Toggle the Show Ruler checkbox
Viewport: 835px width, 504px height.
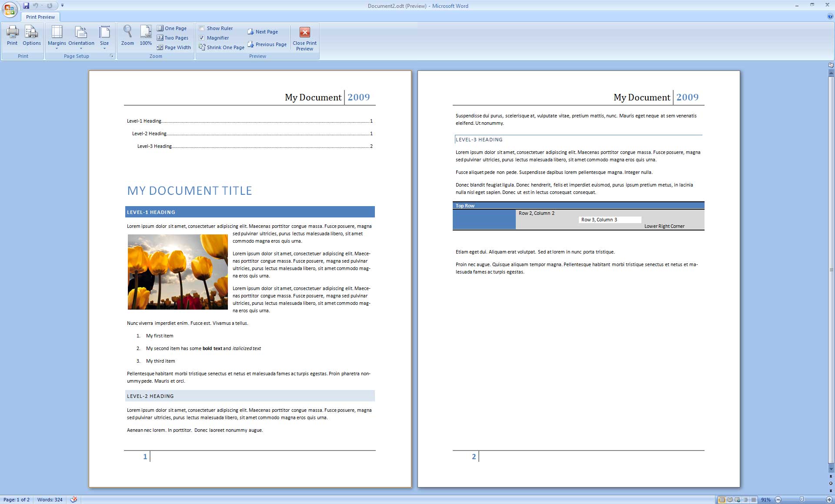click(201, 29)
